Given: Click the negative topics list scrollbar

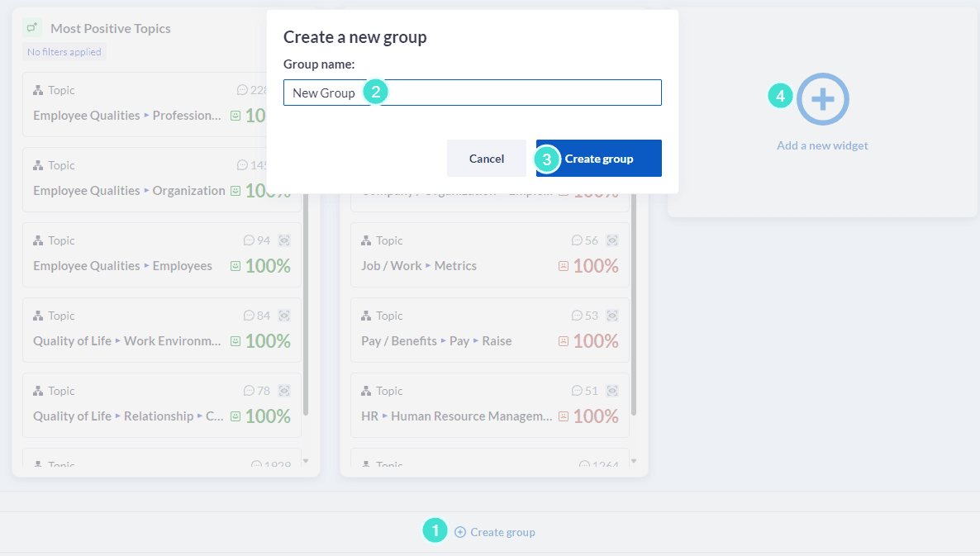Looking at the screenshot, I should click(634, 304).
